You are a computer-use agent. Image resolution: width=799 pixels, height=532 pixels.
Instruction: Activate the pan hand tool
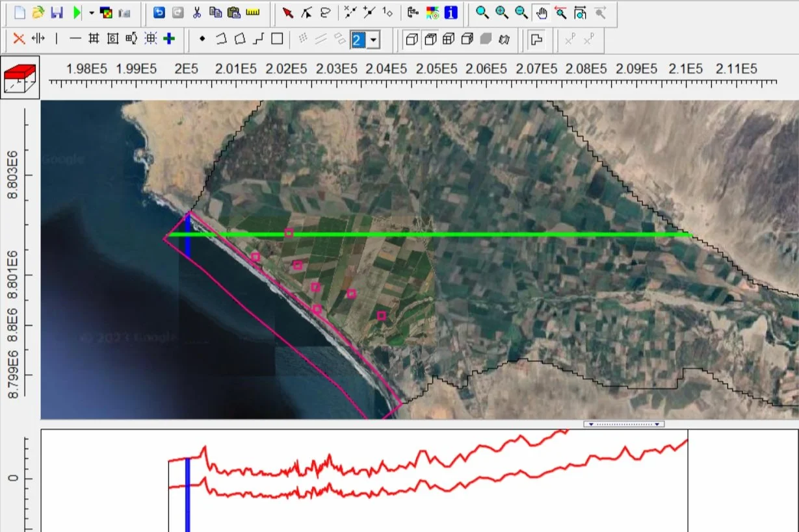tap(542, 13)
